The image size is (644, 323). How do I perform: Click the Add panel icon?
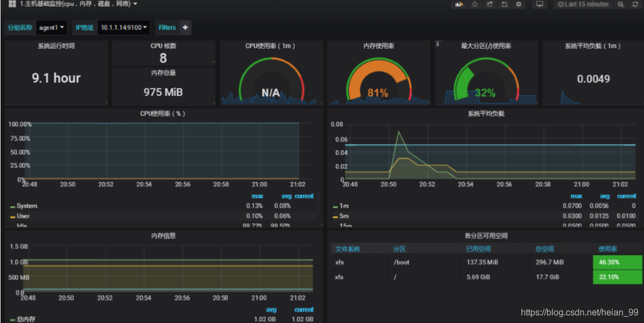click(x=459, y=4)
